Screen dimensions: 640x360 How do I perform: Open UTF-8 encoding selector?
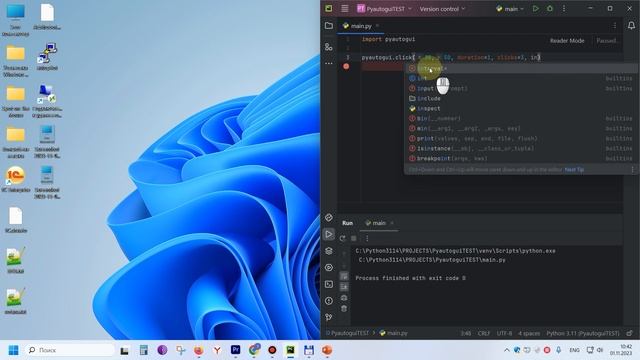(504, 333)
